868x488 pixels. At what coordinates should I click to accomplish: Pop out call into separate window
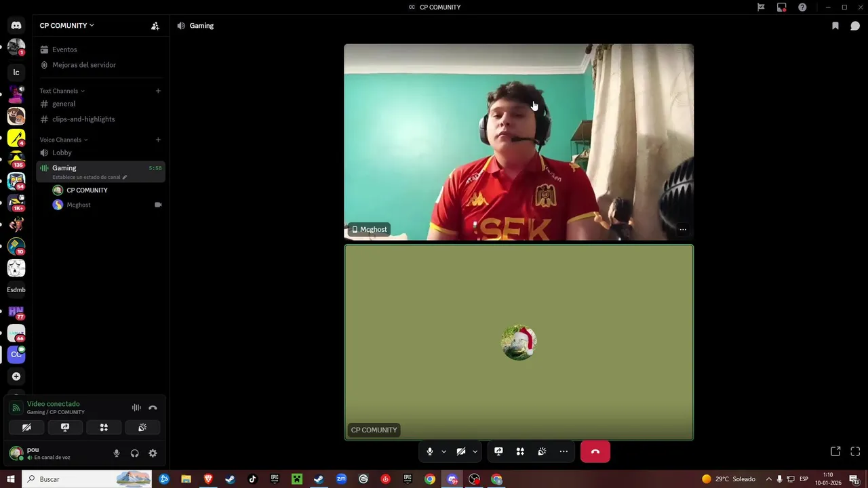pos(835,451)
